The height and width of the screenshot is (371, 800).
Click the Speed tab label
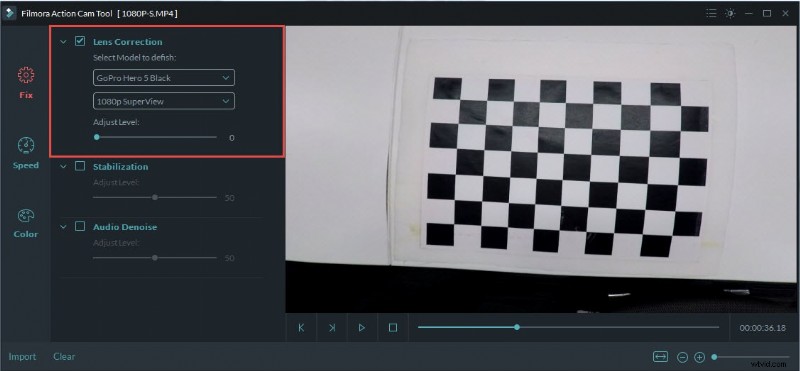(x=26, y=165)
